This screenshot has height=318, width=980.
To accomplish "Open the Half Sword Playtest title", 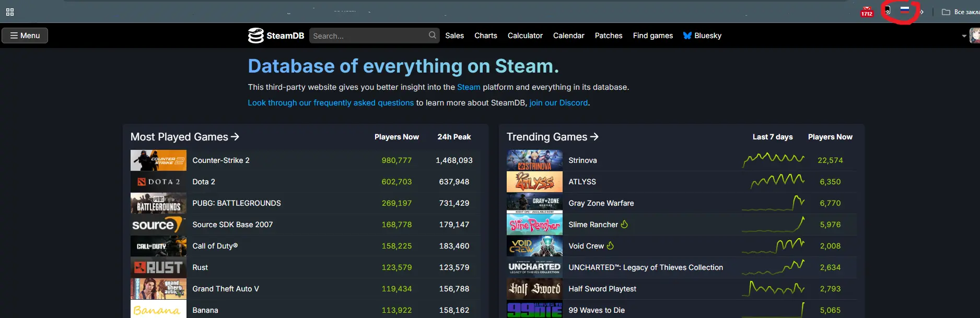I will pyautogui.click(x=602, y=289).
